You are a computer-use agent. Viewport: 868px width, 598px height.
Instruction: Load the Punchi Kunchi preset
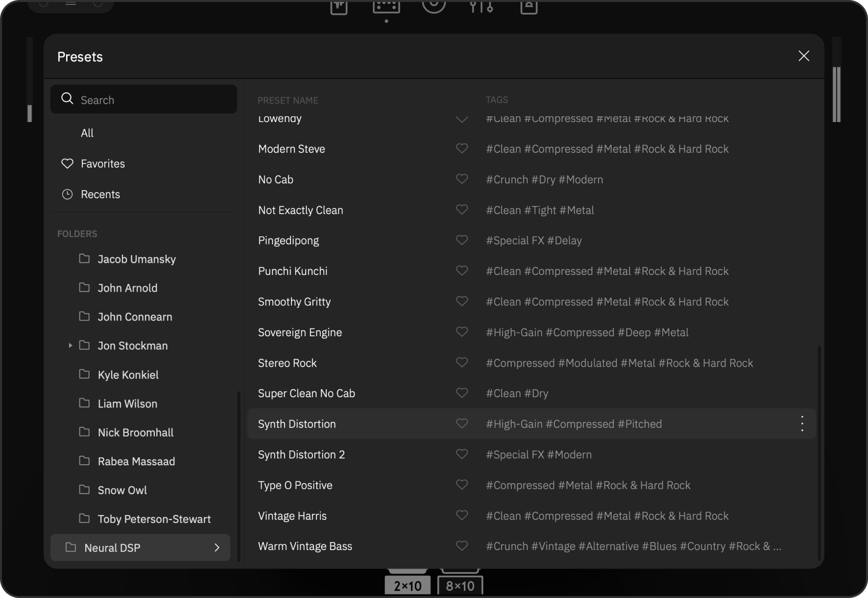pos(292,271)
